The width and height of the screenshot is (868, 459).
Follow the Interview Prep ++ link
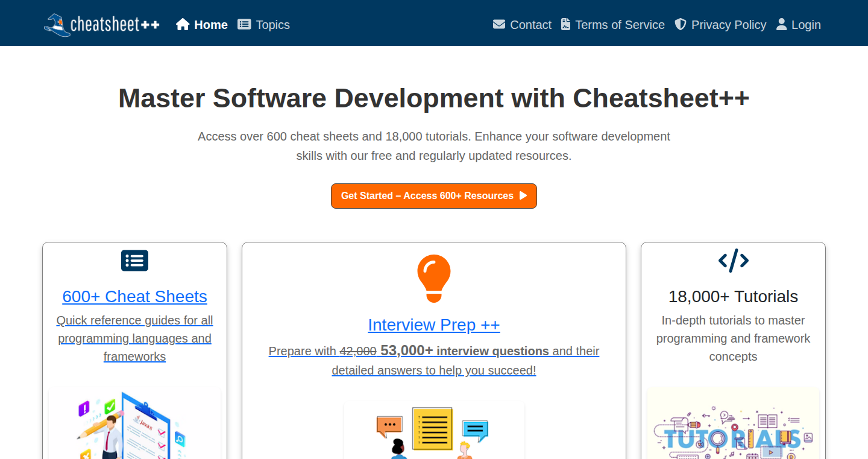(x=434, y=325)
